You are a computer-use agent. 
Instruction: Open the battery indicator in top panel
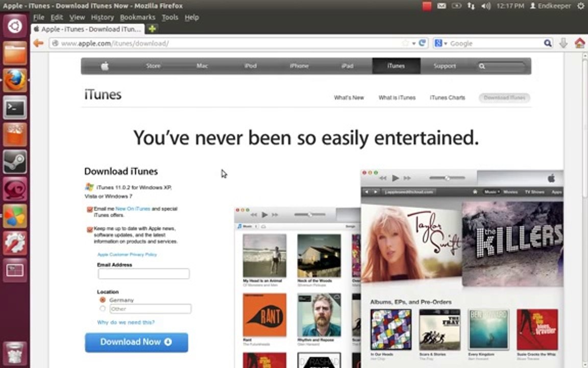456,6
